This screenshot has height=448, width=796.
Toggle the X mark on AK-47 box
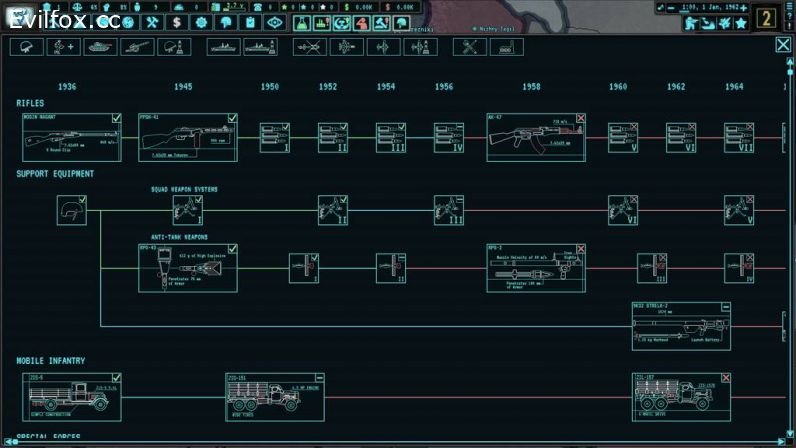click(580, 118)
